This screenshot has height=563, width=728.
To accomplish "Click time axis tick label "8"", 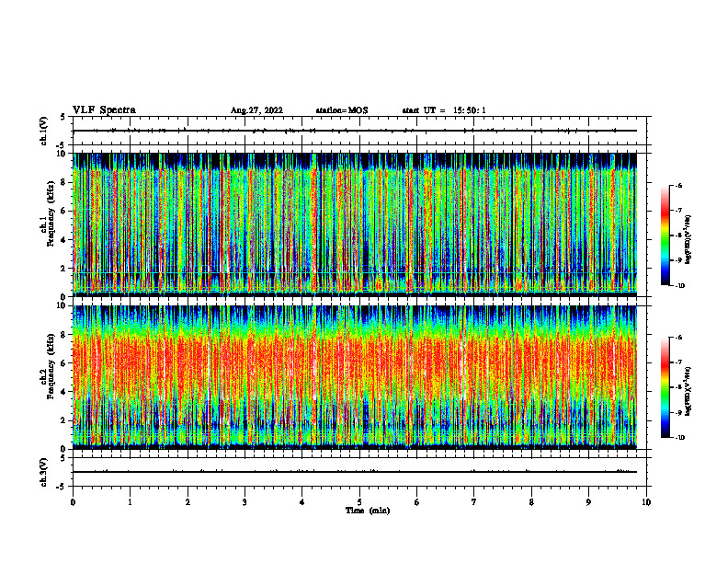I will click(x=531, y=502).
